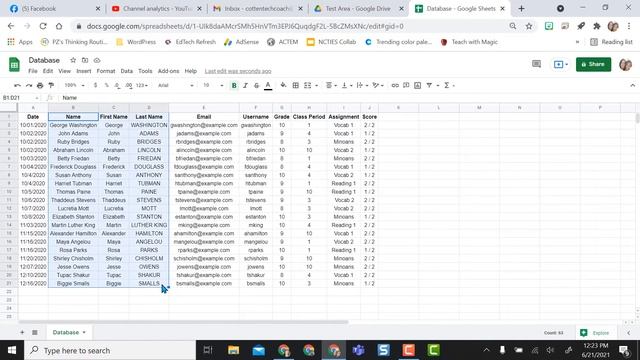Image resolution: width=640 pixels, height=360 pixels.
Task: Insert a link
Action: pyautogui.click(x=395, y=85)
